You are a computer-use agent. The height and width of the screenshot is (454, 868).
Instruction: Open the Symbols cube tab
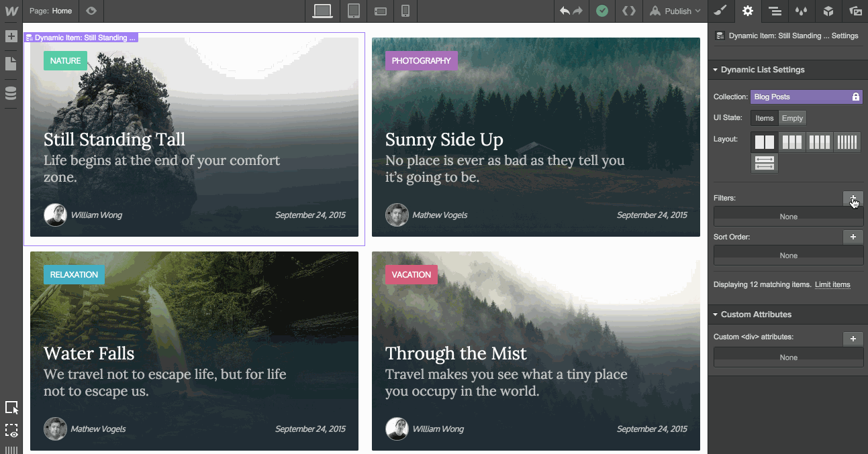coord(828,11)
